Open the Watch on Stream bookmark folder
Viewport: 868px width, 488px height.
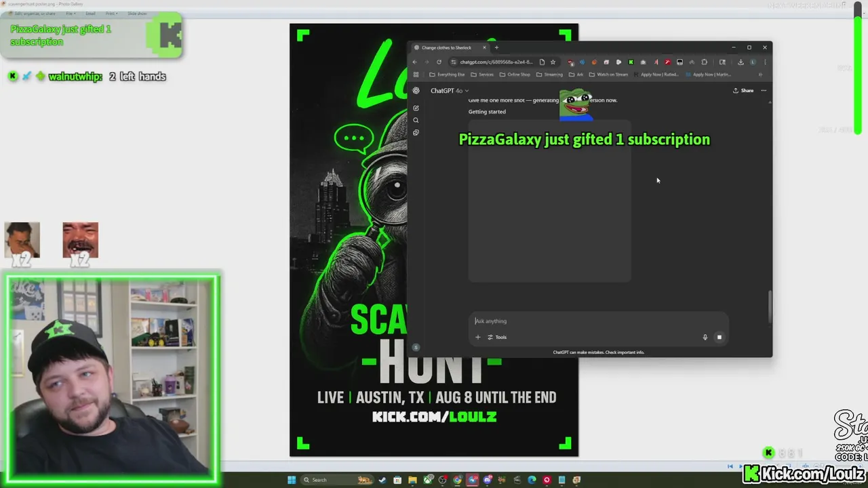[608, 75]
